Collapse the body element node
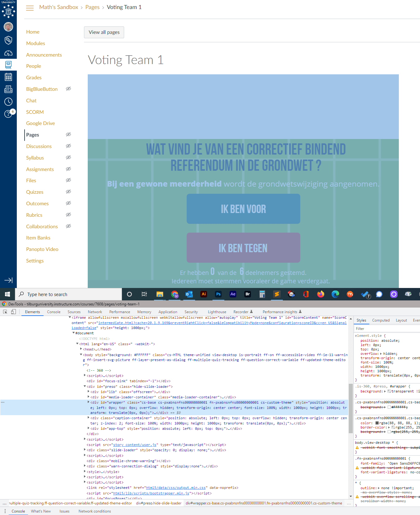 click(x=81, y=355)
